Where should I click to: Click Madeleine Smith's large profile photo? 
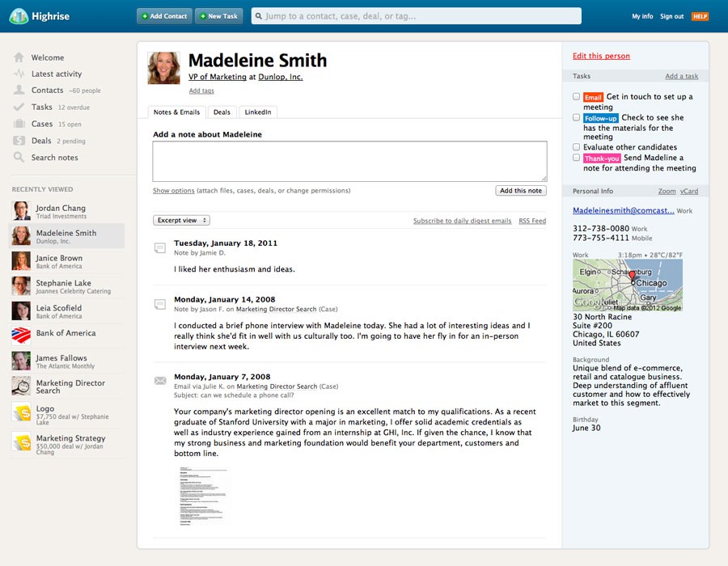click(163, 68)
